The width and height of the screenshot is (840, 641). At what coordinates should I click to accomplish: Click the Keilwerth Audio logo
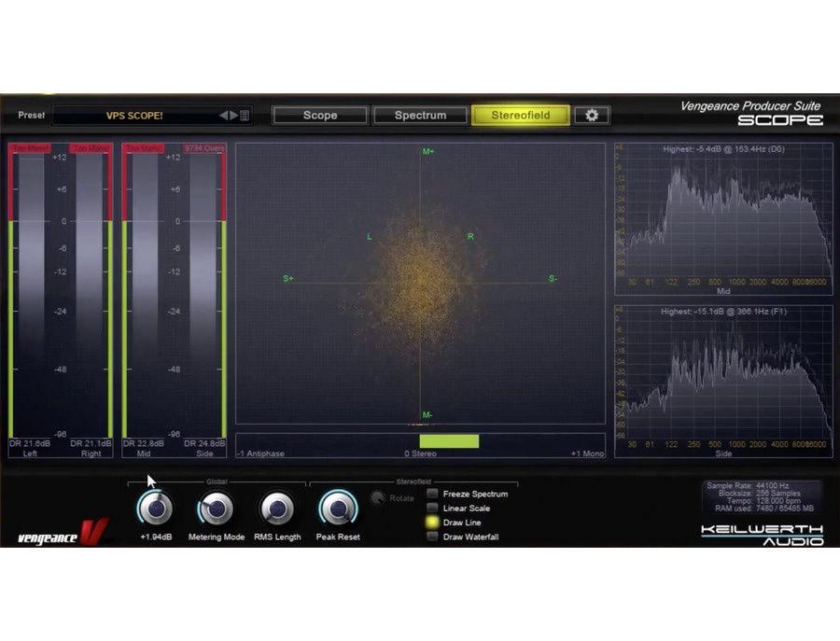click(x=762, y=535)
